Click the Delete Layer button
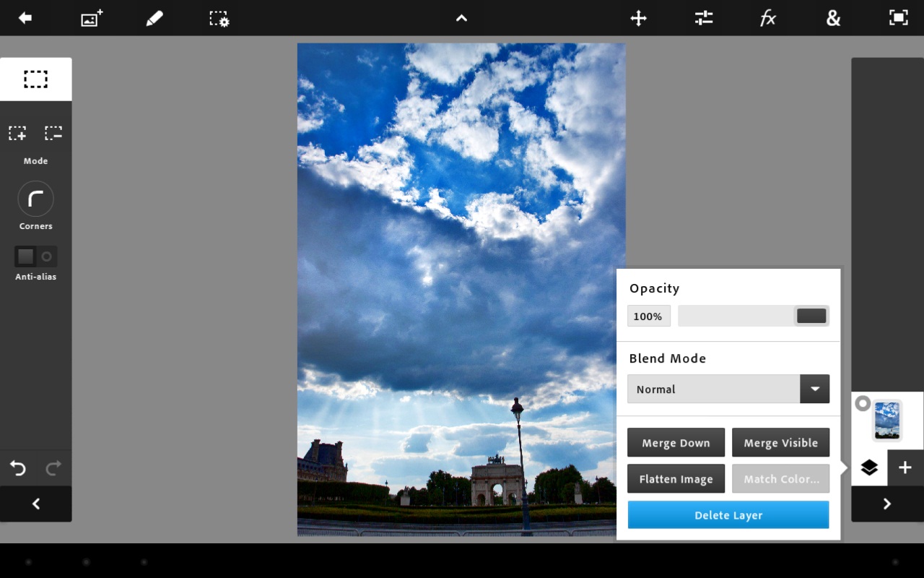The height and width of the screenshot is (578, 924). pyautogui.click(x=728, y=515)
